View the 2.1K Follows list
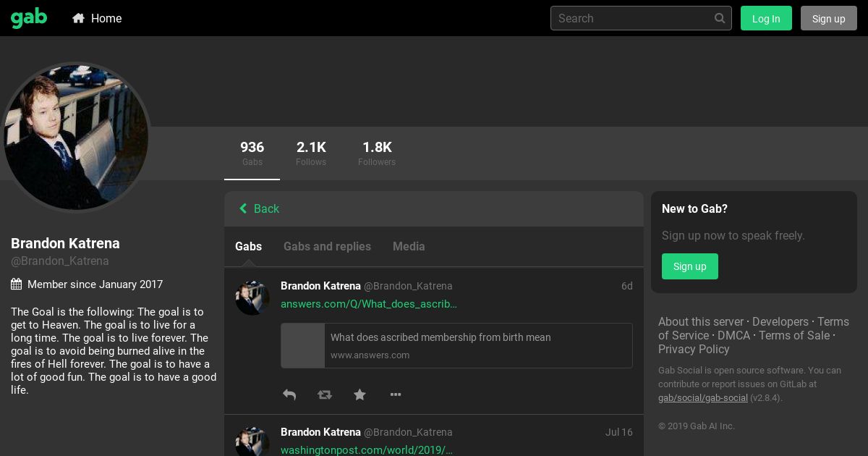Viewport: 868px width, 456px height. pyautogui.click(x=311, y=153)
